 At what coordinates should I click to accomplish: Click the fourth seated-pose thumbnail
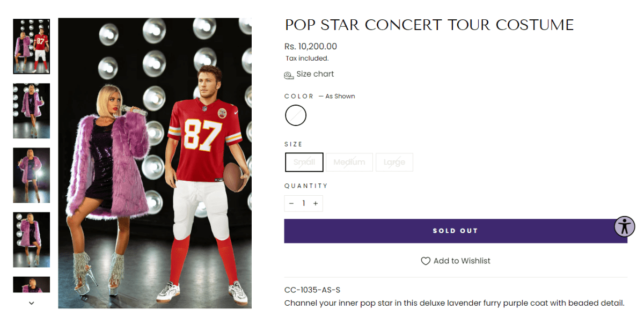coord(31,240)
